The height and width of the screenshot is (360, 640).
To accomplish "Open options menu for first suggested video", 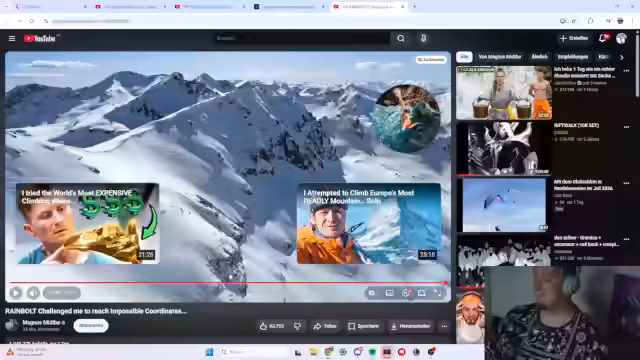I will point(626,71).
